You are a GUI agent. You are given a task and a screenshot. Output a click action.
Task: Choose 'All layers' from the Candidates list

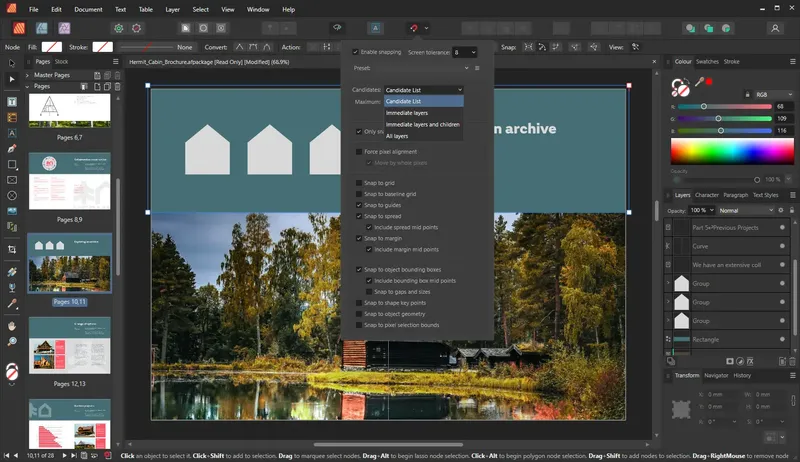tap(397, 136)
